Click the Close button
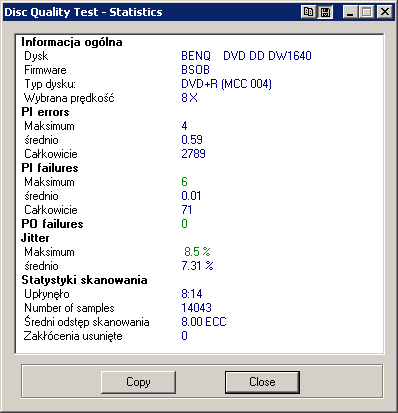Screen dimensions: 398x413 pyautogui.click(x=262, y=382)
